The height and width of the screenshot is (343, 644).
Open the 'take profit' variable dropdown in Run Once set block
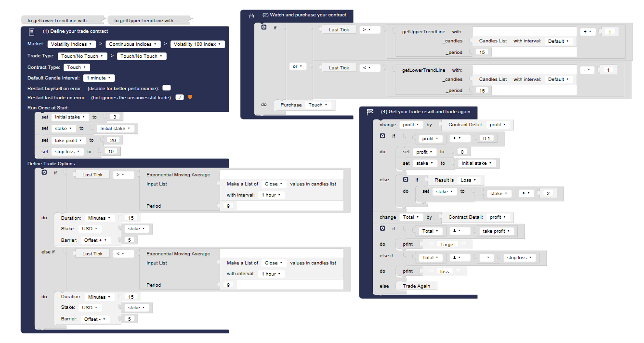click(68, 141)
